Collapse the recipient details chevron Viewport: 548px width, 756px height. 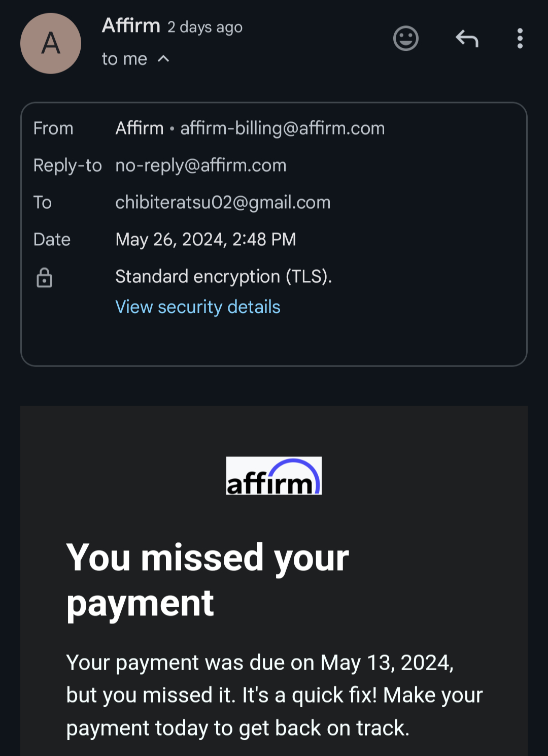coord(163,59)
